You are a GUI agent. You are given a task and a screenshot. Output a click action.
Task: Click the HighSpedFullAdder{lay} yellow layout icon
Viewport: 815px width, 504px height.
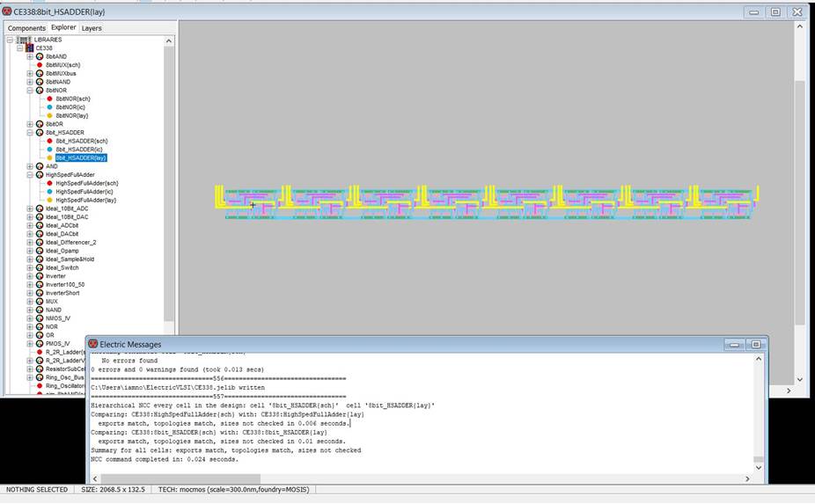[x=50, y=200]
